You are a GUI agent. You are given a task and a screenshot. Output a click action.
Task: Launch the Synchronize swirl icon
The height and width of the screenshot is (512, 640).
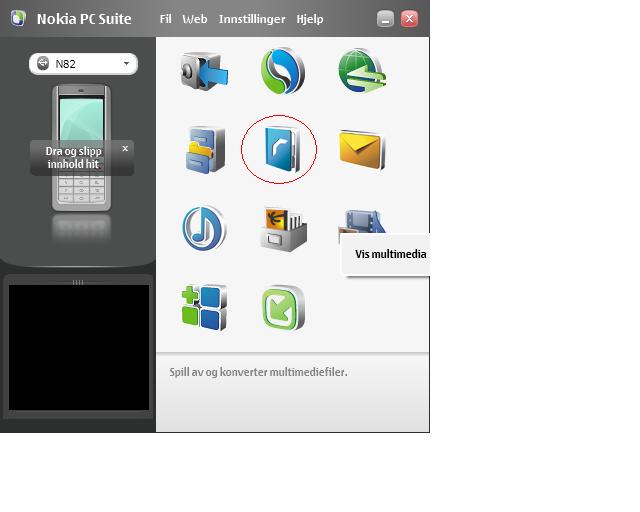tap(282, 71)
